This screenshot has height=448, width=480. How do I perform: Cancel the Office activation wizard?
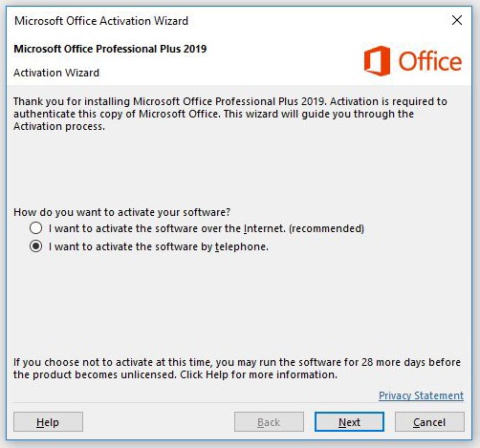(x=429, y=422)
